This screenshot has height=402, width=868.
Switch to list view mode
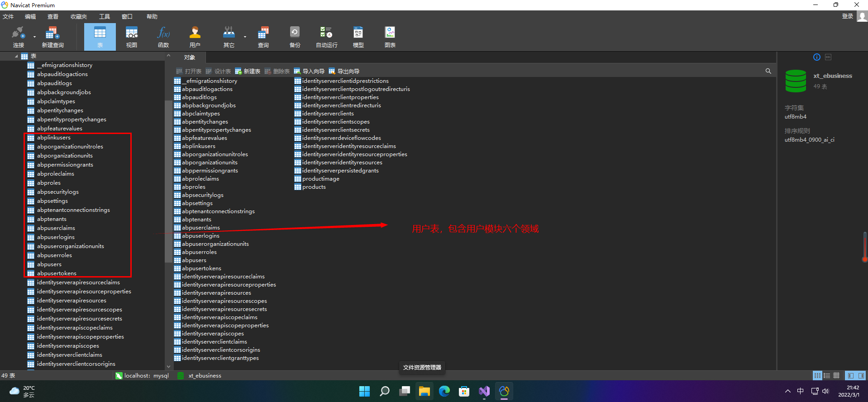coord(827,375)
